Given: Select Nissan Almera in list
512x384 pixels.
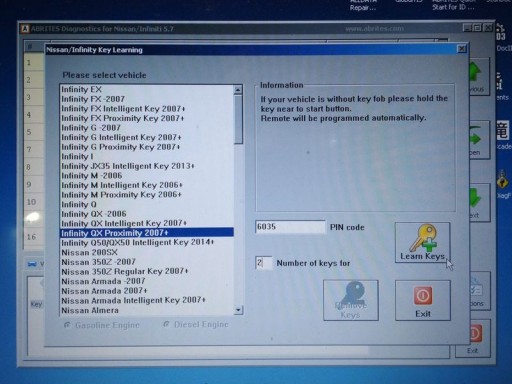Looking at the screenshot, I should coord(147,310).
